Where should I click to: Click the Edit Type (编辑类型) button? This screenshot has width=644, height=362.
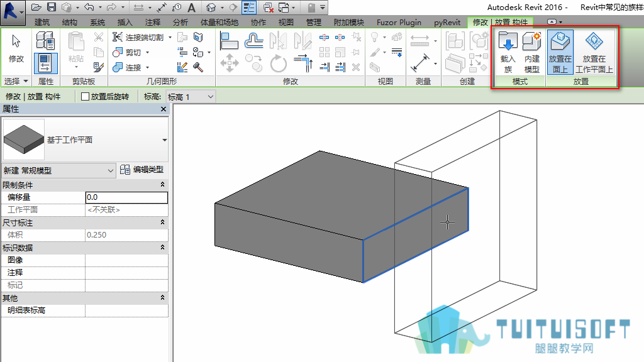142,170
